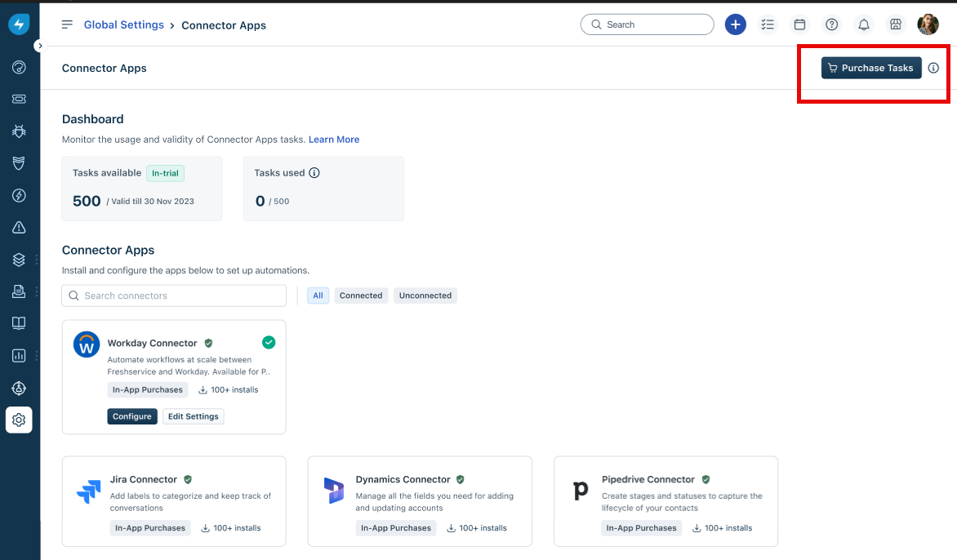
Task: Click the Purchase Tasks button
Action: [x=871, y=68]
